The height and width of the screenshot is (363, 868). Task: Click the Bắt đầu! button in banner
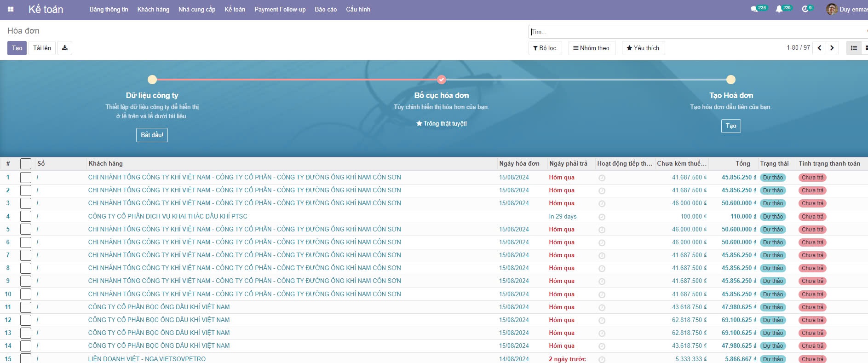[152, 135]
